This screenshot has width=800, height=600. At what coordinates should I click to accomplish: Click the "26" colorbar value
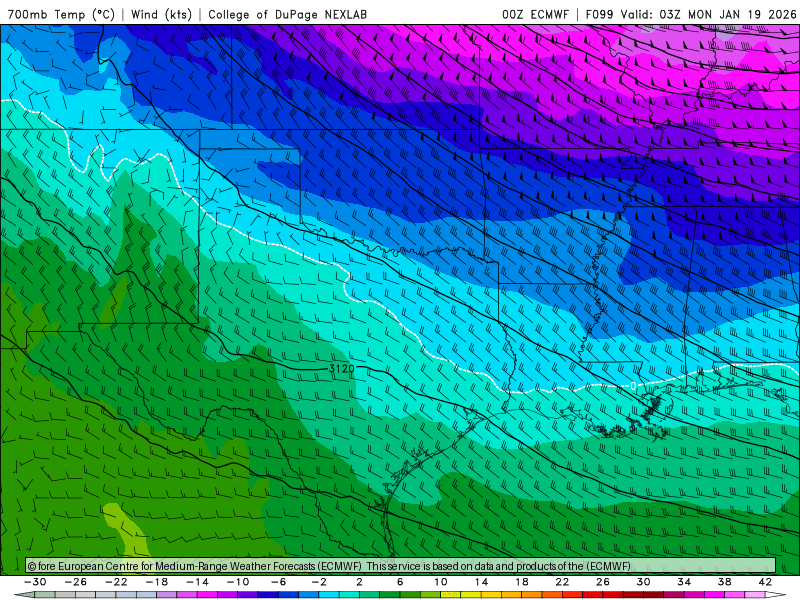[603, 582]
